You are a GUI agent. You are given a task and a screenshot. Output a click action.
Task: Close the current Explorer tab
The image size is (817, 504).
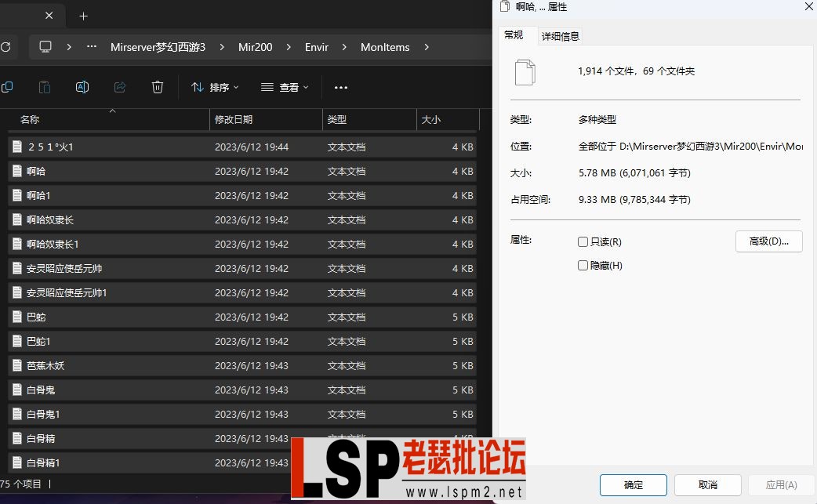click(49, 16)
